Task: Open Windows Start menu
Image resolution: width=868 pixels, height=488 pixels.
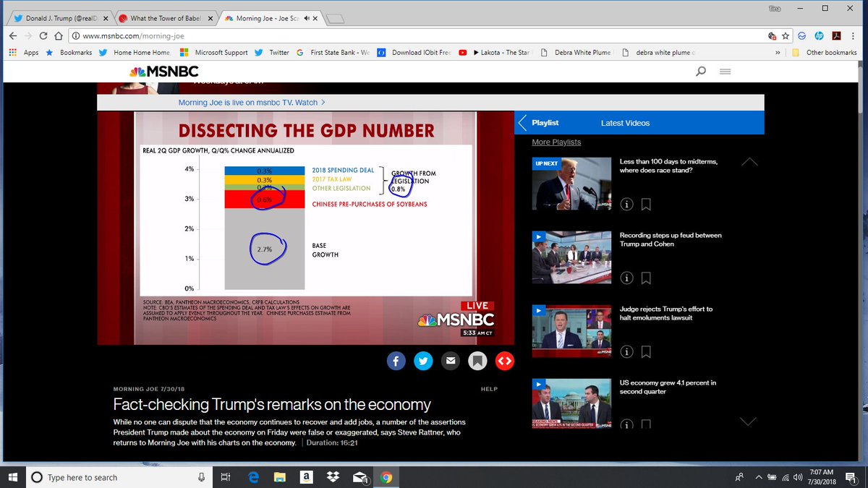Action: click(13, 477)
